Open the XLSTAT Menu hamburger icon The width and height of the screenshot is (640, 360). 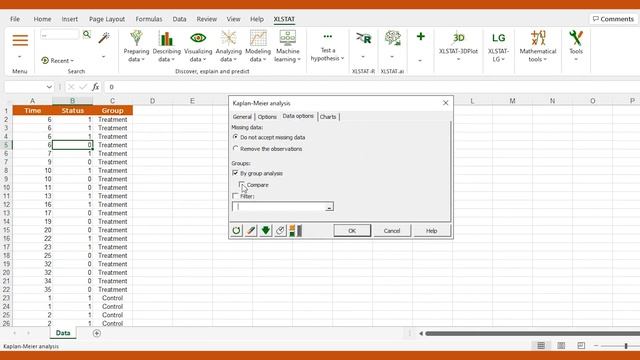(x=20, y=40)
